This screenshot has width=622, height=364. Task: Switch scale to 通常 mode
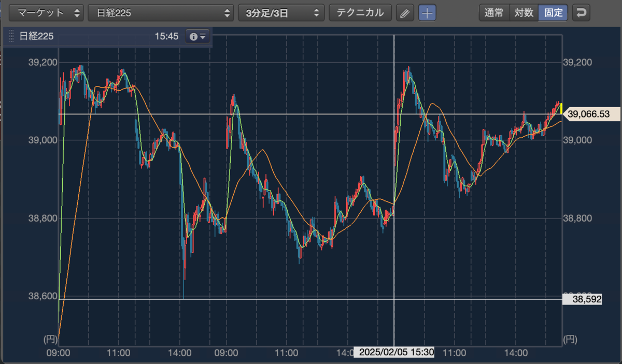tap(494, 13)
